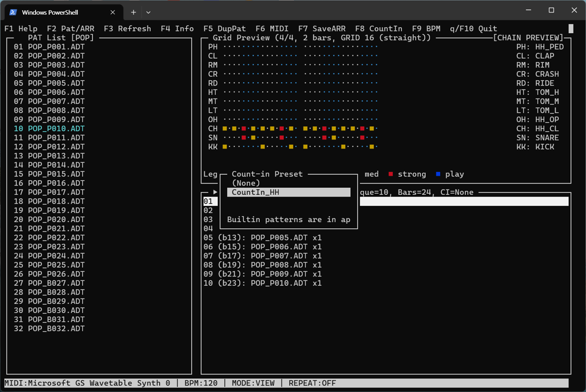The width and height of the screenshot is (586, 392).
Task: Open F6 MIDI menu item
Action: (272, 29)
